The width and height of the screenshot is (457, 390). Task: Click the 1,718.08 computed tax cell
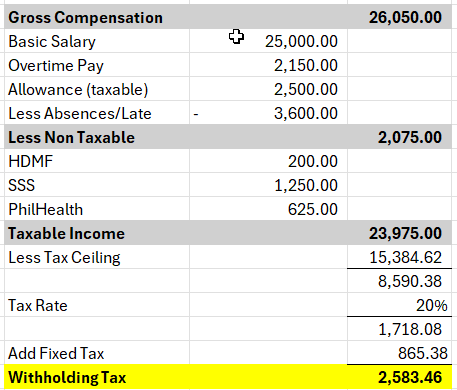399,329
